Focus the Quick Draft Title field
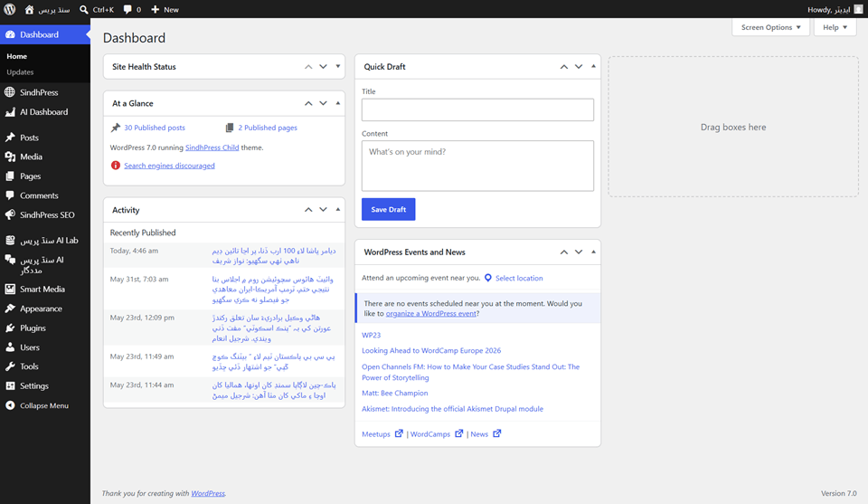Screen dimensions: 868x504 click(x=477, y=109)
